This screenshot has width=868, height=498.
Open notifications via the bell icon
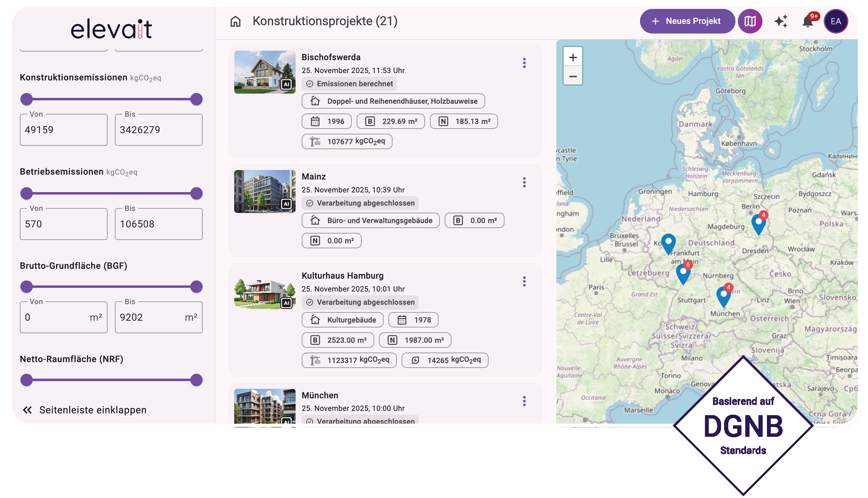pyautogui.click(x=808, y=21)
